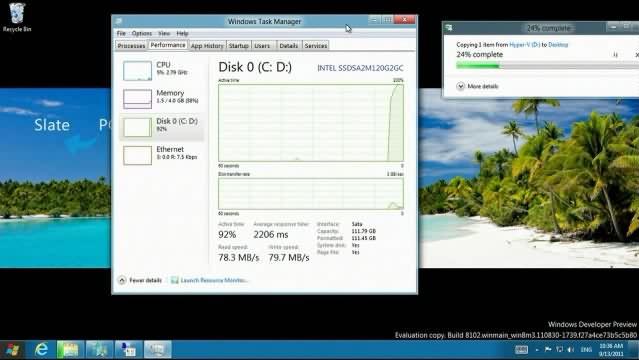Image resolution: width=639 pixels, height=360 pixels.
Task: Click the copy progress bar
Action: (547, 66)
